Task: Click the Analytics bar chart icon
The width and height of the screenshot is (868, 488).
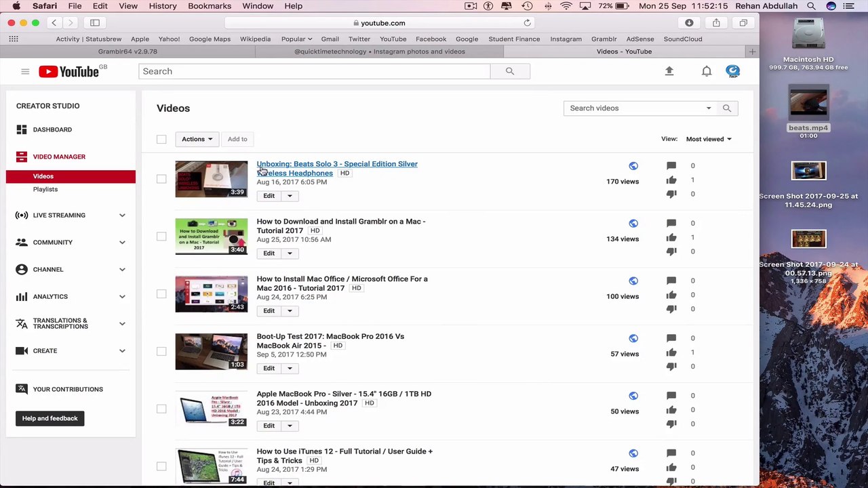Action: pyautogui.click(x=22, y=297)
